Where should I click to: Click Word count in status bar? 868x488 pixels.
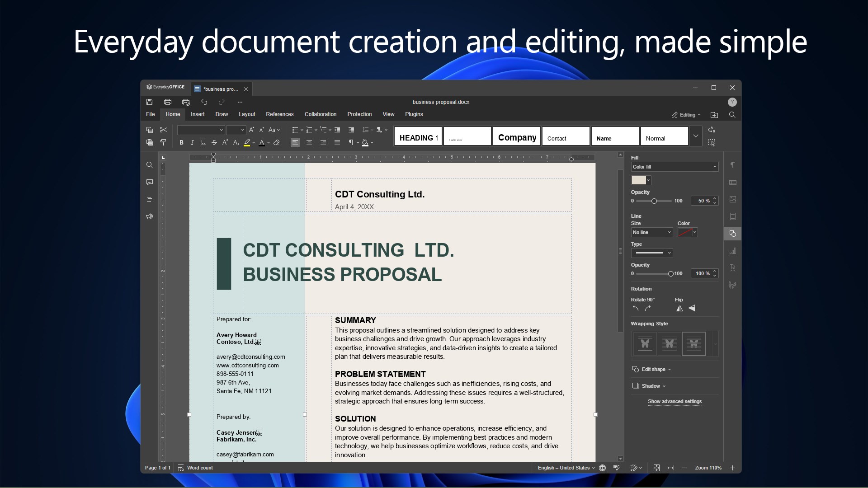(x=199, y=468)
